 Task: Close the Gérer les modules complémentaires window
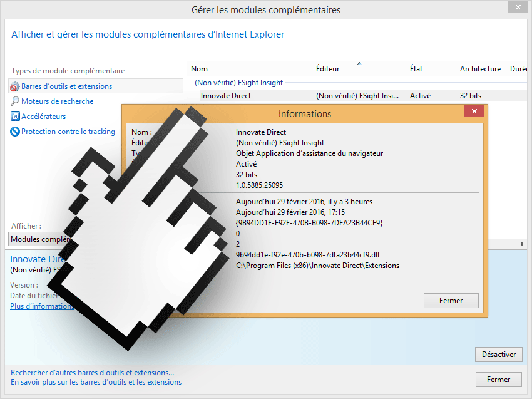point(518,7)
